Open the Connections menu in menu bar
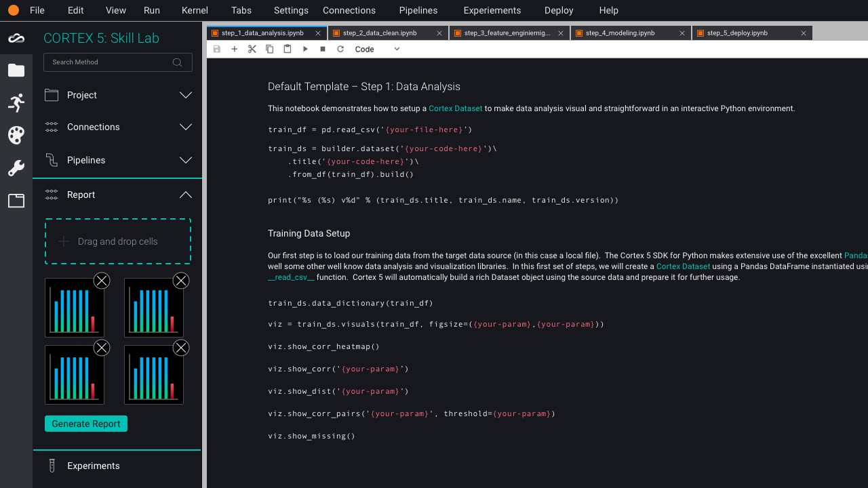868x488 pixels. (349, 10)
